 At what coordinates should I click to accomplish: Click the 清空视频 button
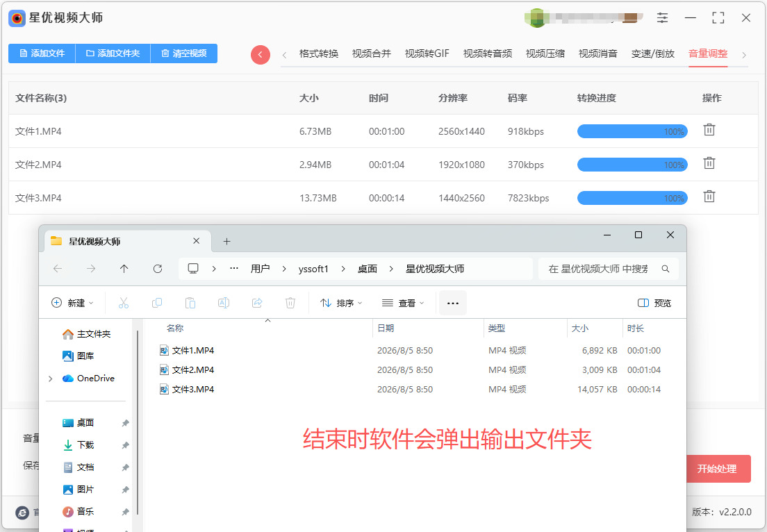[x=184, y=53]
